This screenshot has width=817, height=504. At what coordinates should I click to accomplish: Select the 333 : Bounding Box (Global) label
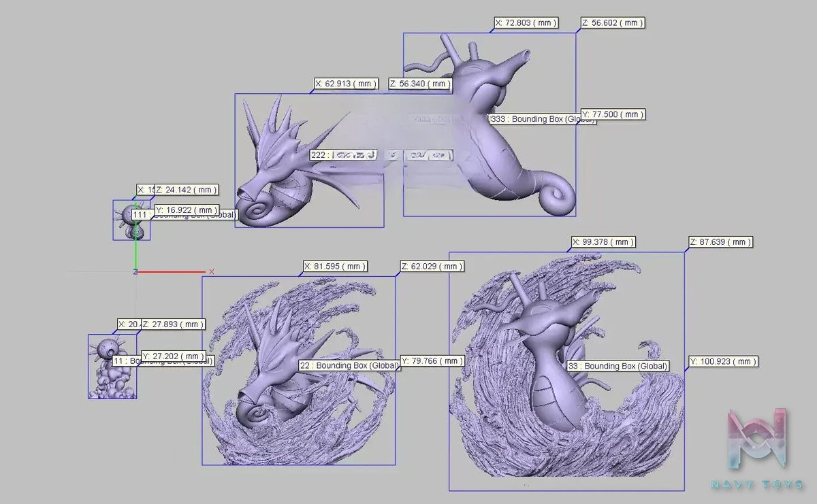(x=543, y=119)
